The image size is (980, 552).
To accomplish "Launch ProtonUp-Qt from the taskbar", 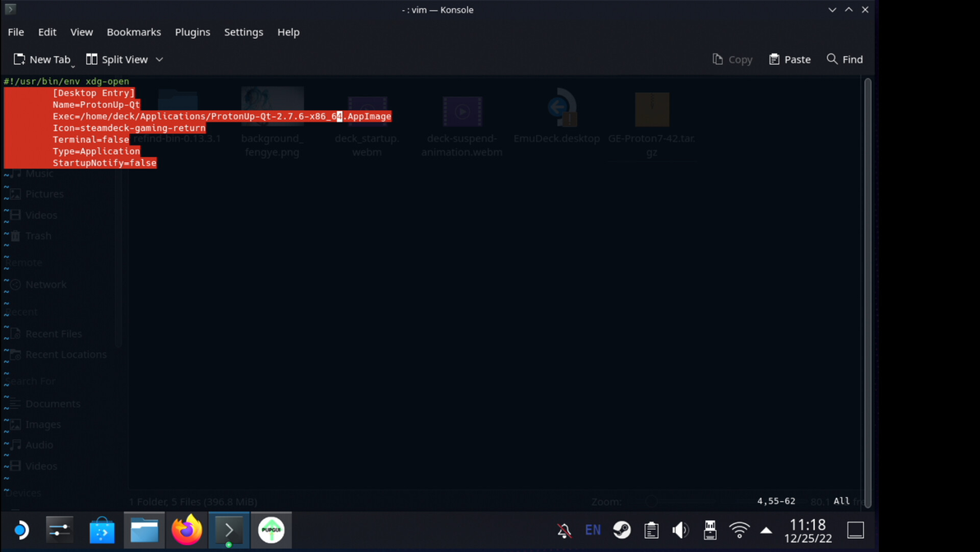I will [x=271, y=530].
